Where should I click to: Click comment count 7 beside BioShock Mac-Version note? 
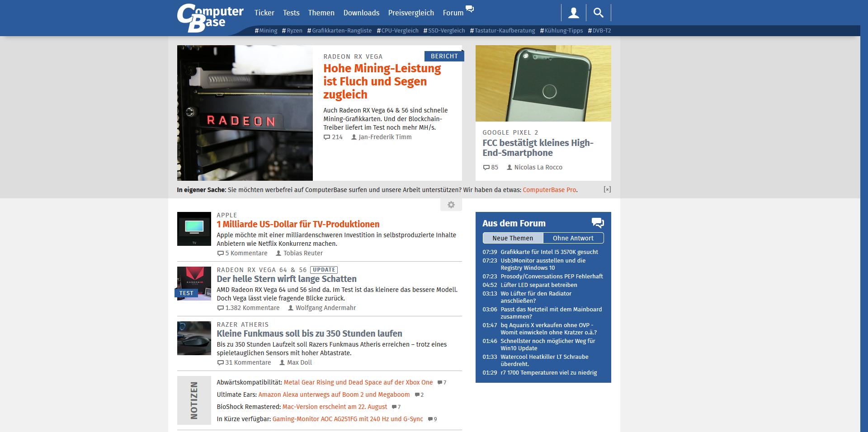coord(396,407)
